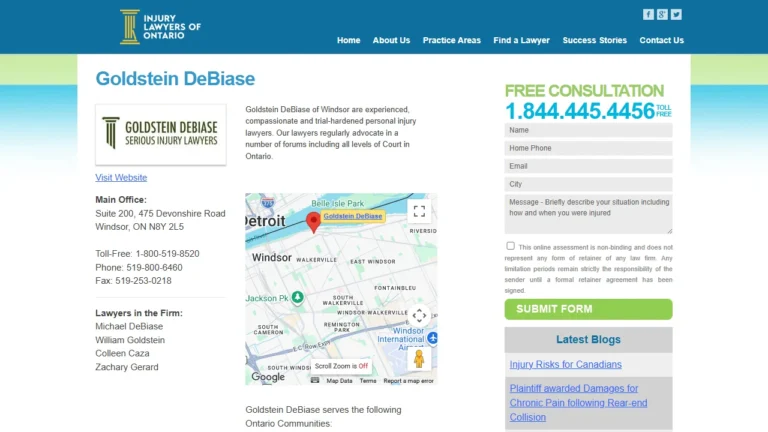This screenshot has width=768, height=432.
Task: Click the Visit Website link
Action: 121,177
